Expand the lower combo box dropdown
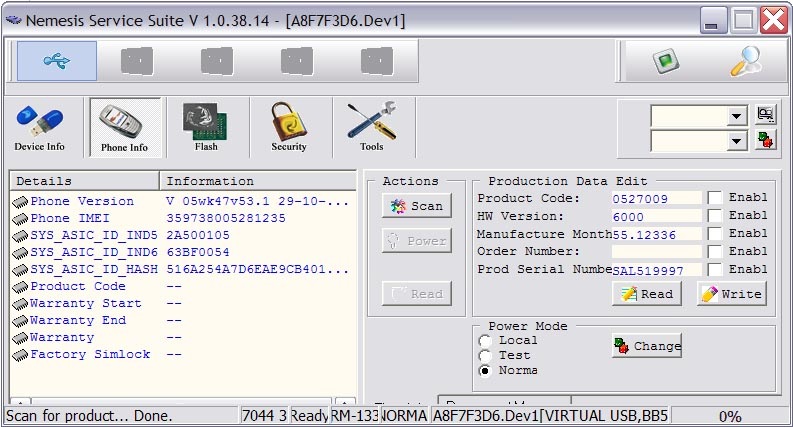 [x=736, y=141]
